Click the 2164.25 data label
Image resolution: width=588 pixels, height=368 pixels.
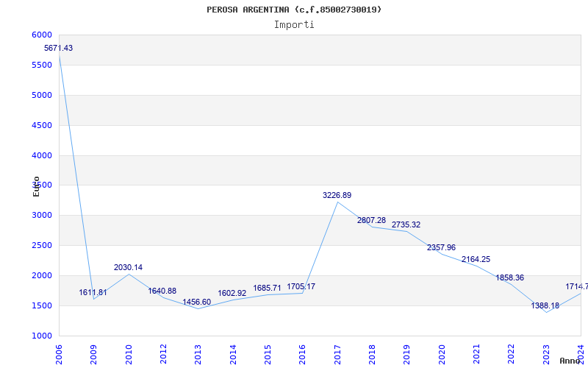point(476,259)
